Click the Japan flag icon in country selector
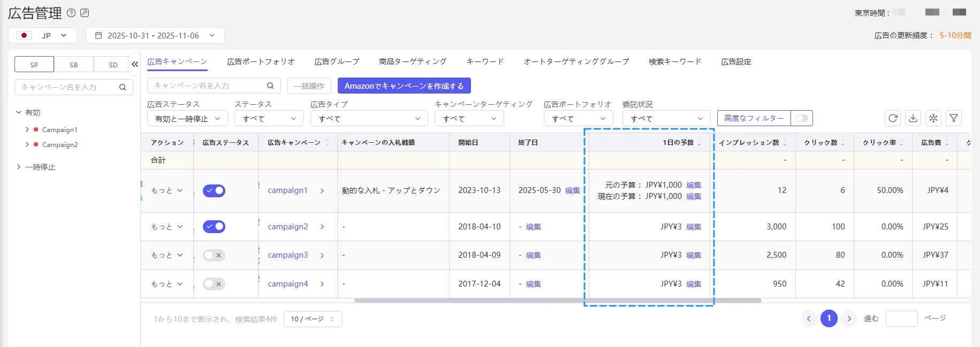This screenshot has height=347, width=980. click(24, 35)
